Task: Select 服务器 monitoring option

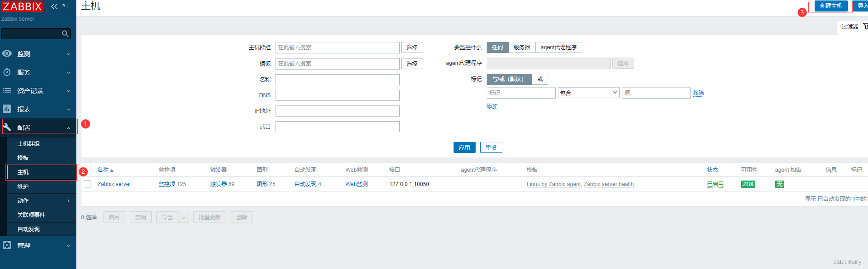Action: 522,47
